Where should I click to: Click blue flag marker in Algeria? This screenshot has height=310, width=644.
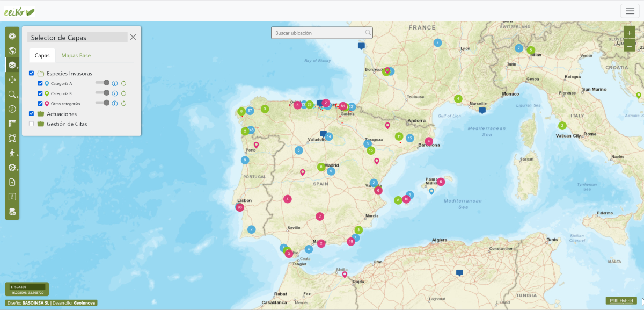[459, 273]
